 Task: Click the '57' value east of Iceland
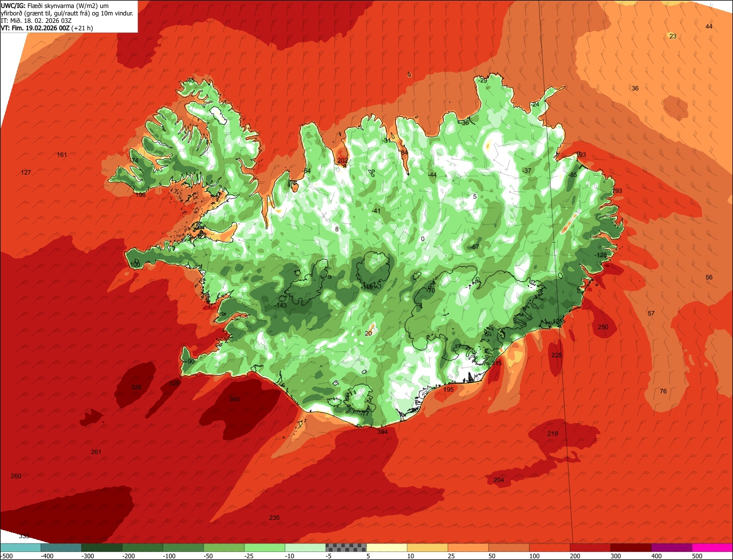pos(651,313)
